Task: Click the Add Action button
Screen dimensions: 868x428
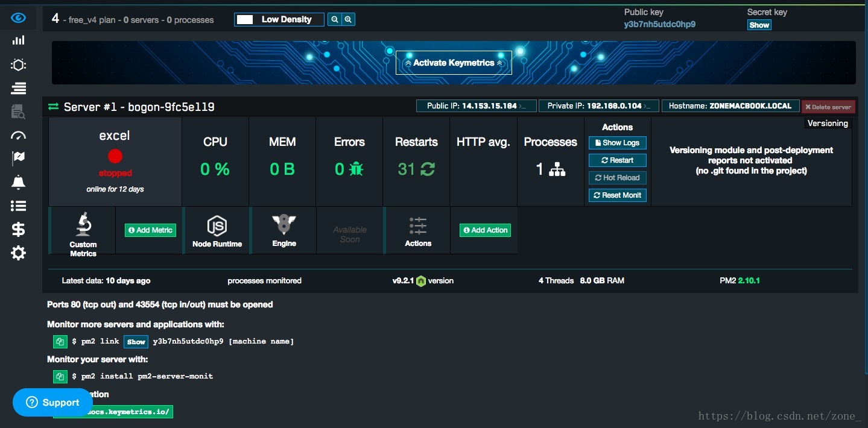Action: 485,230
